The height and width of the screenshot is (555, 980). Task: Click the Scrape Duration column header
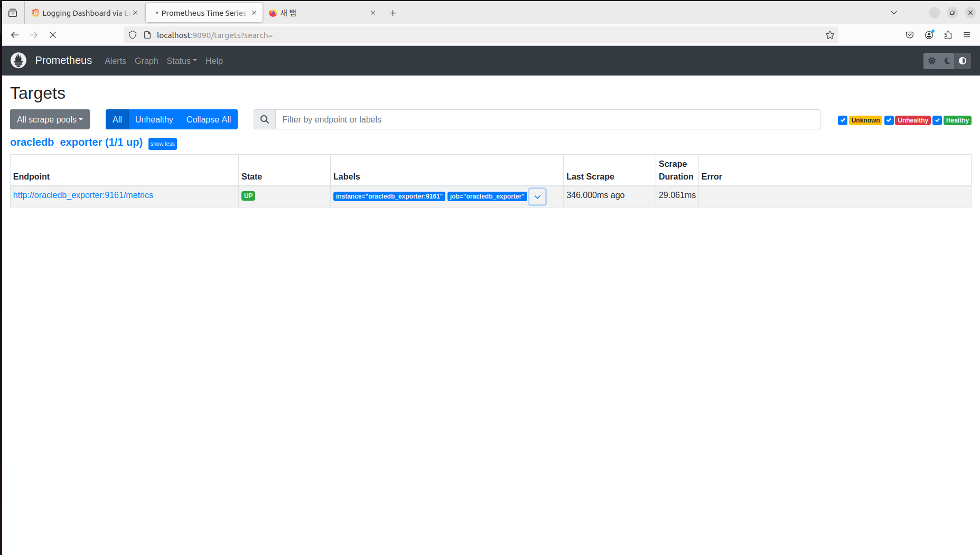pyautogui.click(x=676, y=170)
